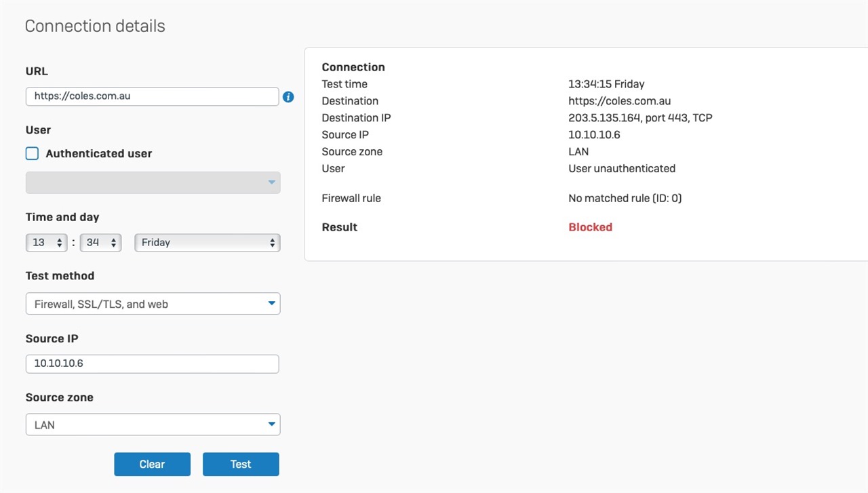Click the 'Connection' section heading
Image resolution: width=868 pixels, height=493 pixels.
tap(353, 67)
